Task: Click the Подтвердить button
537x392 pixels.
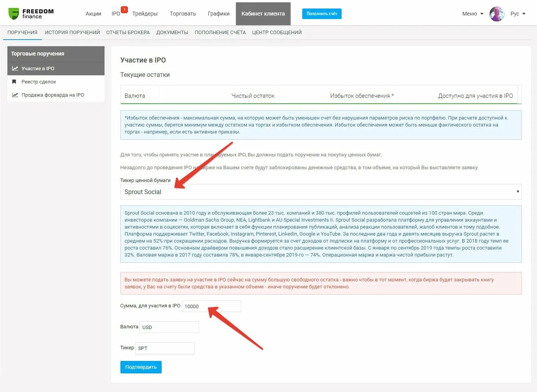Action: coord(141,367)
